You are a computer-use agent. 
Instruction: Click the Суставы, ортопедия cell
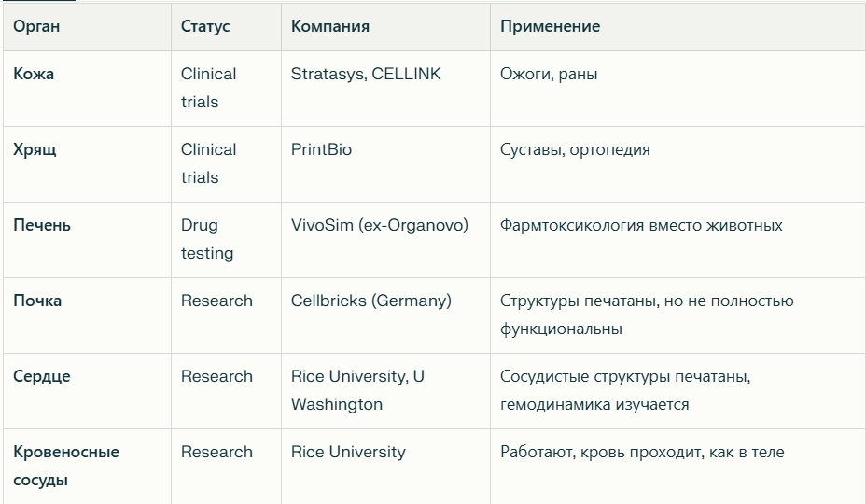575,149
